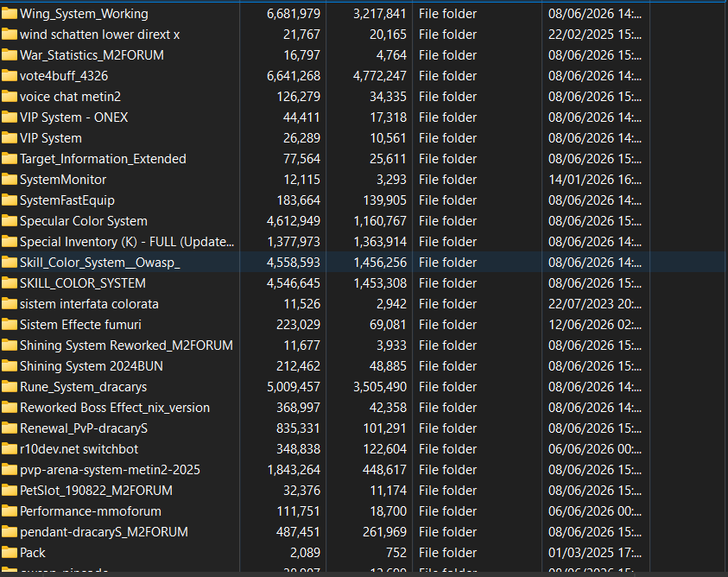Click the size value 5,009,457

pos(294,386)
